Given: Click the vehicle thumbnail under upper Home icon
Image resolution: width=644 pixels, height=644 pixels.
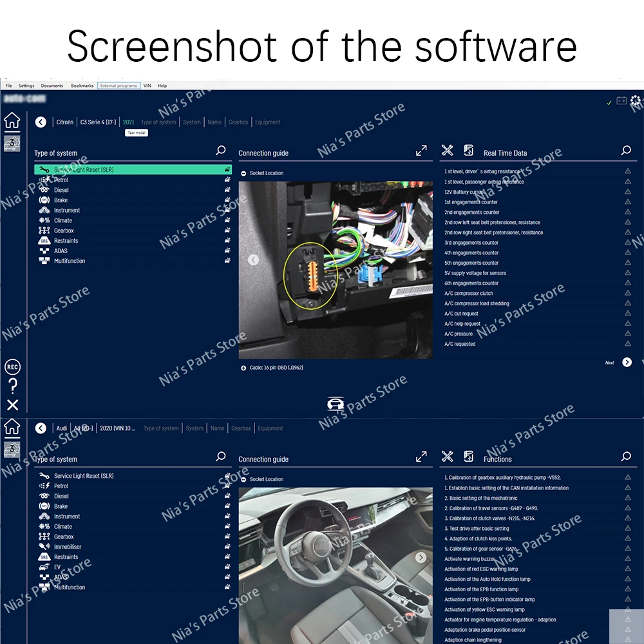Looking at the screenshot, I should (12, 144).
